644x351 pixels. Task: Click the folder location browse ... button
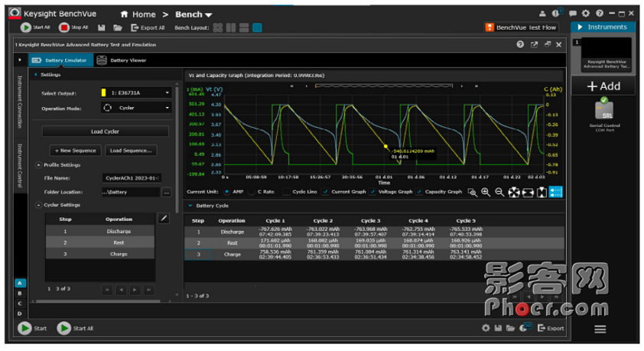click(x=166, y=192)
